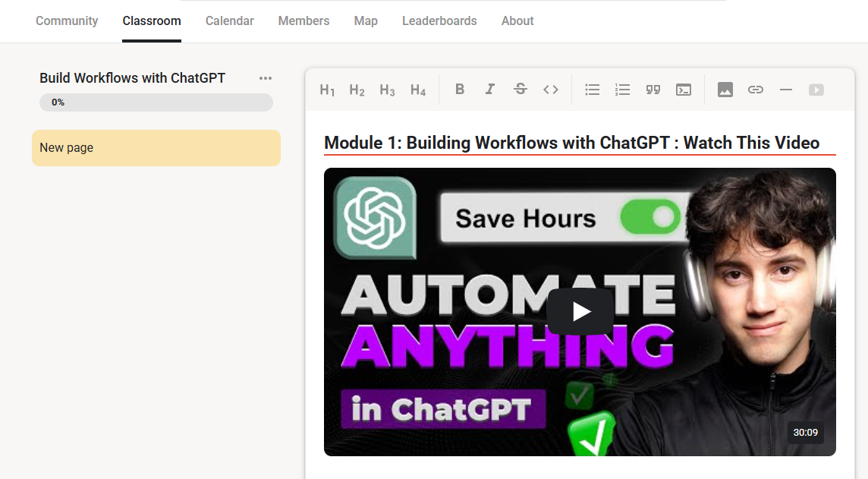868x479 pixels.
Task: Open the Calendar tab
Action: click(x=230, y=21)
